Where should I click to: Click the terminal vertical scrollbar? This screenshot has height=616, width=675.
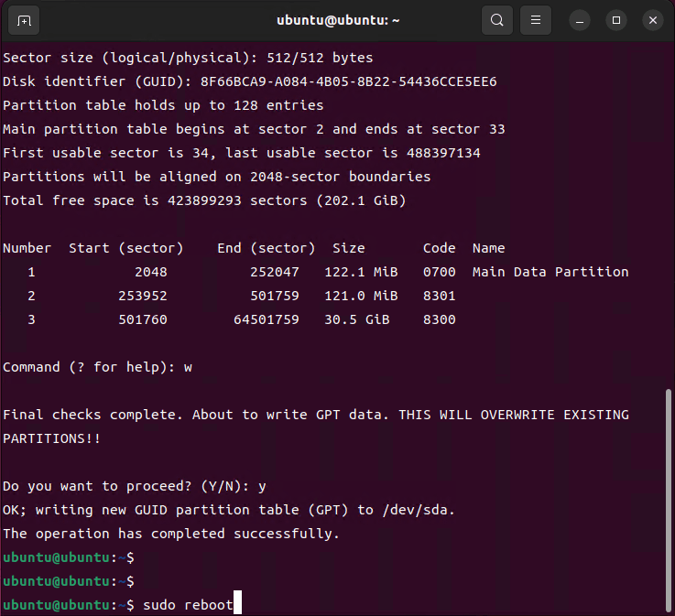click(668, 501)
